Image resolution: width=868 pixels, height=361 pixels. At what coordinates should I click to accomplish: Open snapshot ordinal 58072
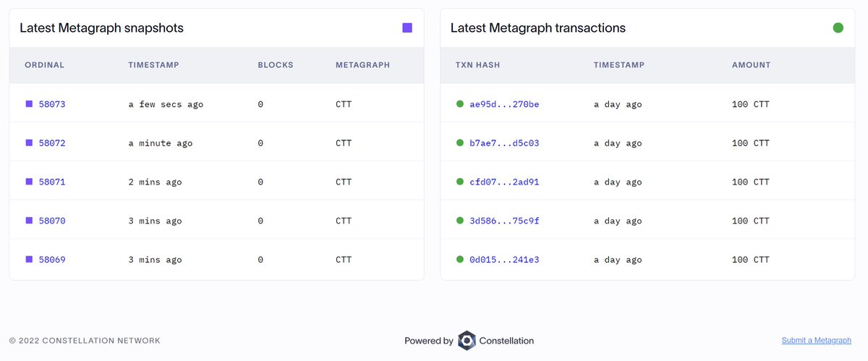(52, 143)
